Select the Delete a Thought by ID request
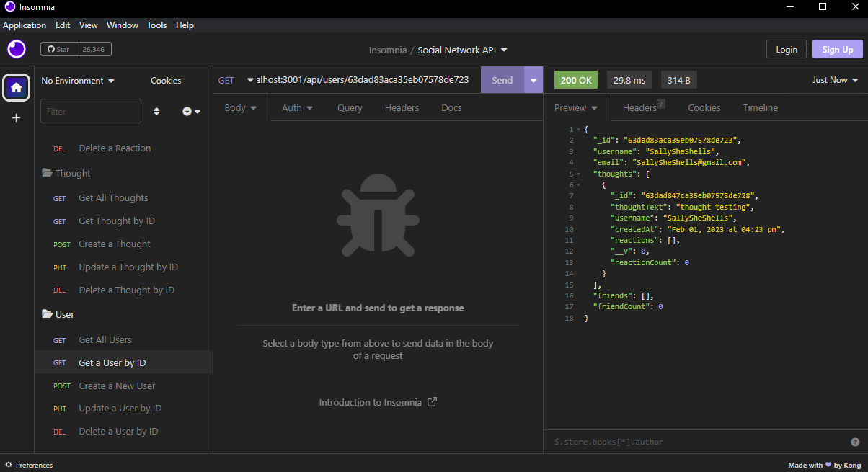Viewport: 868px width, 472px height. tap(123, 290)
